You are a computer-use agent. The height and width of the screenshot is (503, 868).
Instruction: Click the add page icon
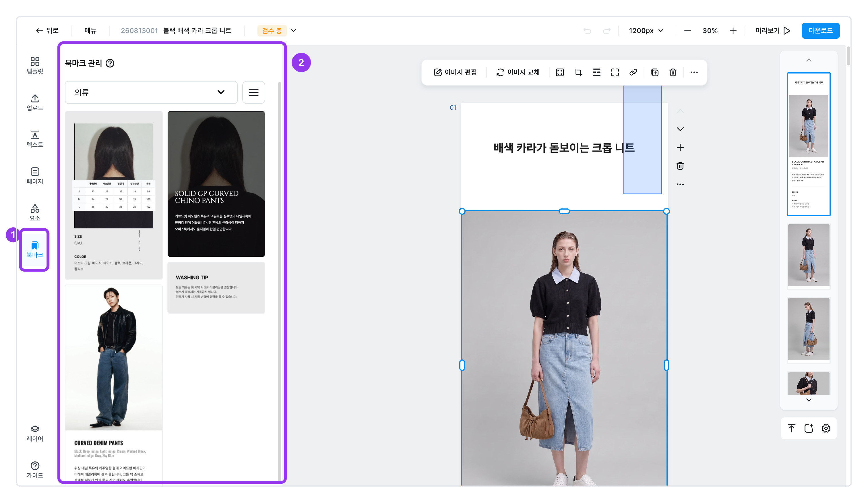[x=808, y=428]
